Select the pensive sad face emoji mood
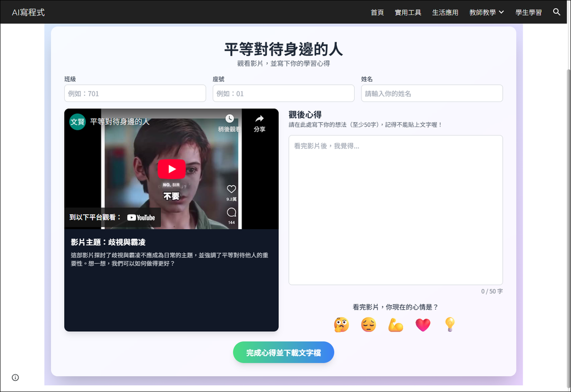 point(369,325)
